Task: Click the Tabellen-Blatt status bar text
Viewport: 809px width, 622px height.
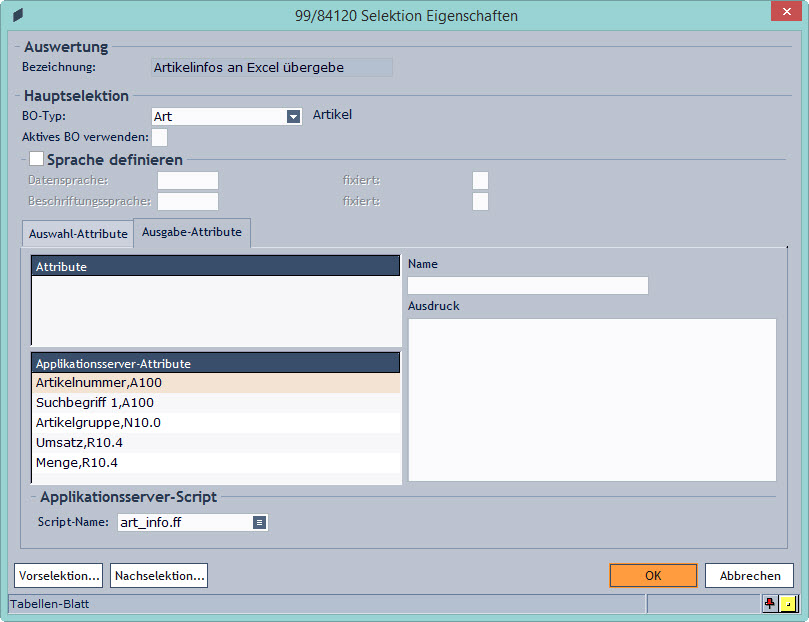Action: tap(50, 604)
